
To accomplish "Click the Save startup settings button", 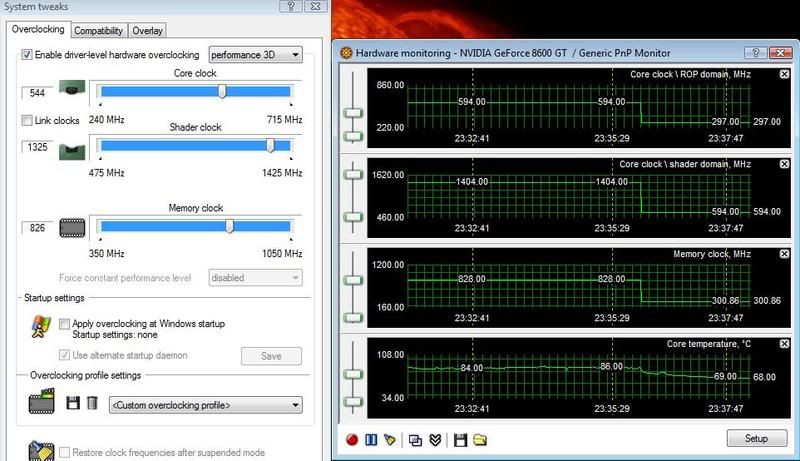I will coord(271,356).
